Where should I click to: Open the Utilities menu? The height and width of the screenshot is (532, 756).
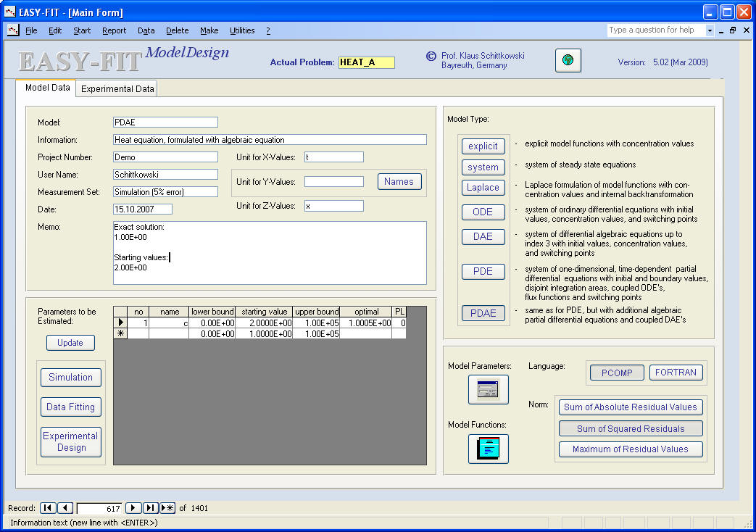[x=242, y=30]
